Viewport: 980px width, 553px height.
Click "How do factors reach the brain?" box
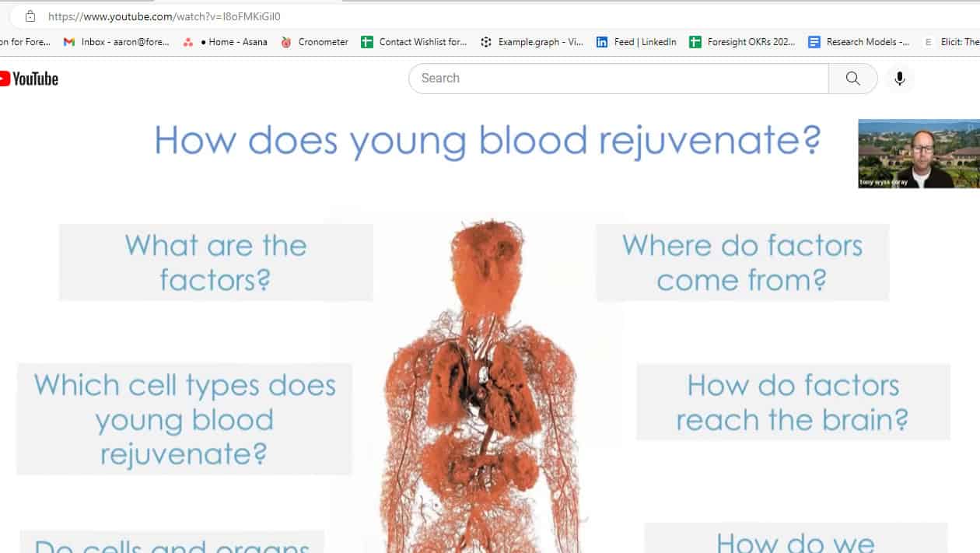tap(793, 402)
